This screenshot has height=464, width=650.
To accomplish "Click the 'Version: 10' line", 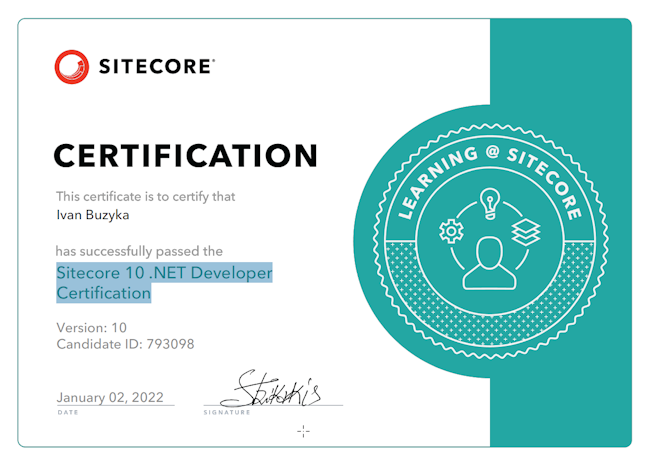I will [92, 328].
